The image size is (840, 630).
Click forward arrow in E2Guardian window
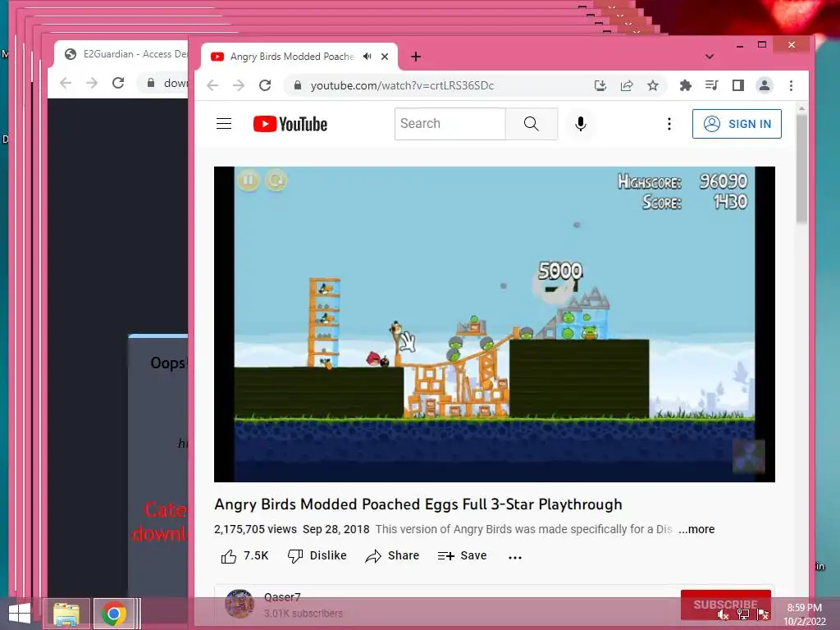[x=92, y=83]
